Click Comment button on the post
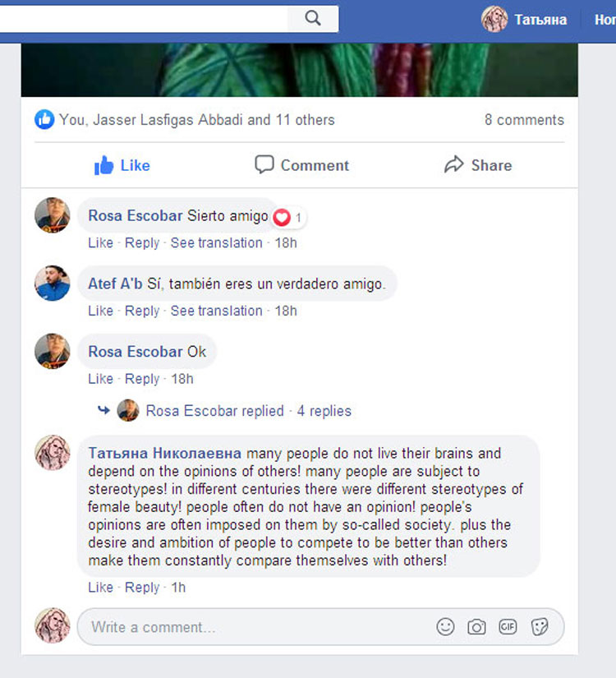 pyautogui.click(x=301, y=165)
